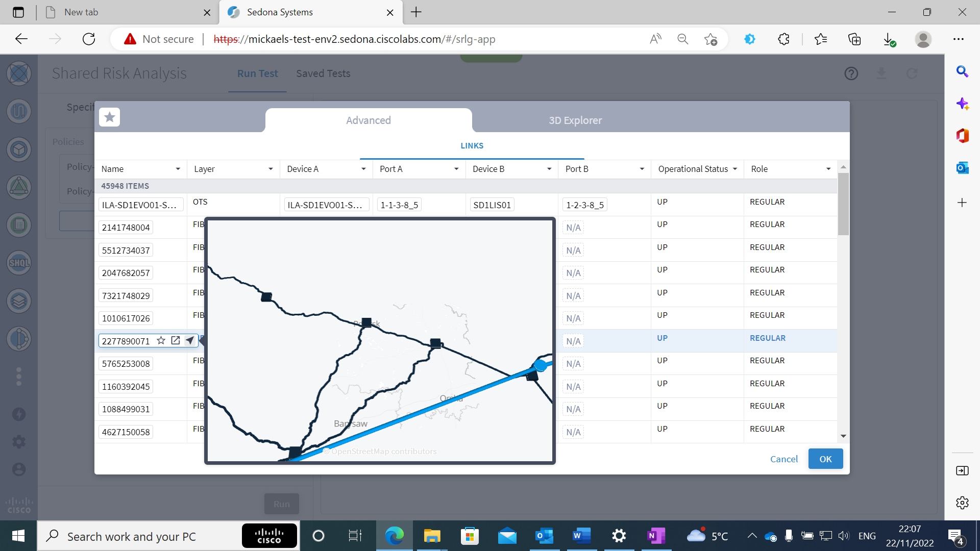This screenshot has width=980, height=551.
Task: Open link 2277890071 in new window
Action: (x=175, y=340)
